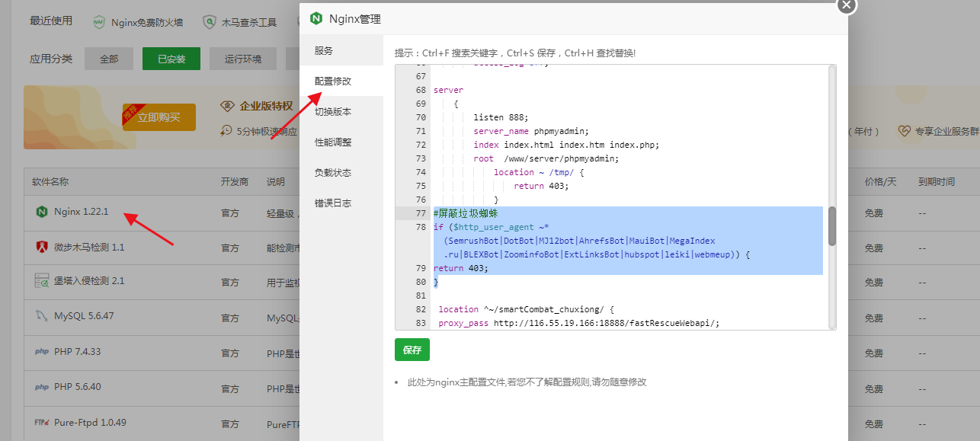Image resolution: width=980 pixels, height=441 pixels.
Task: Filter apps by 运行环境 category
Action: point(243,59)
